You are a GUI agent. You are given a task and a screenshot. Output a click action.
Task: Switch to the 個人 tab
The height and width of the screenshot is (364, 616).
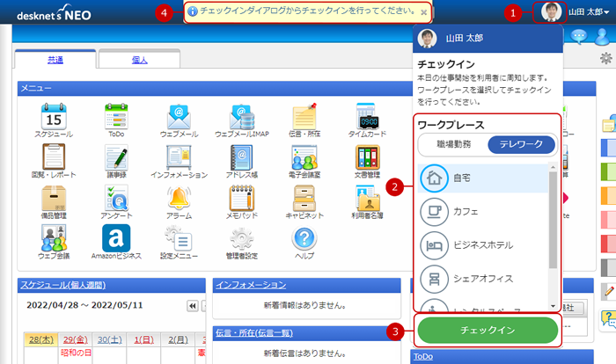139,60
